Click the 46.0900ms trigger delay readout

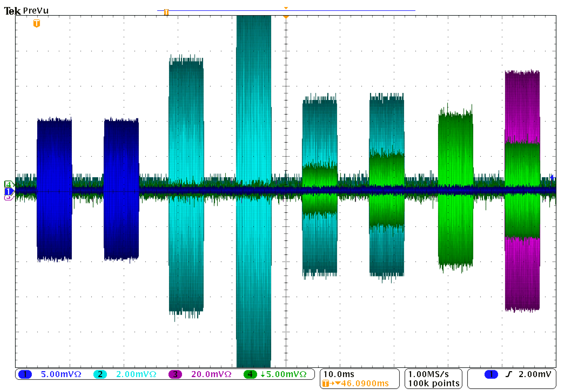point(365,383)
